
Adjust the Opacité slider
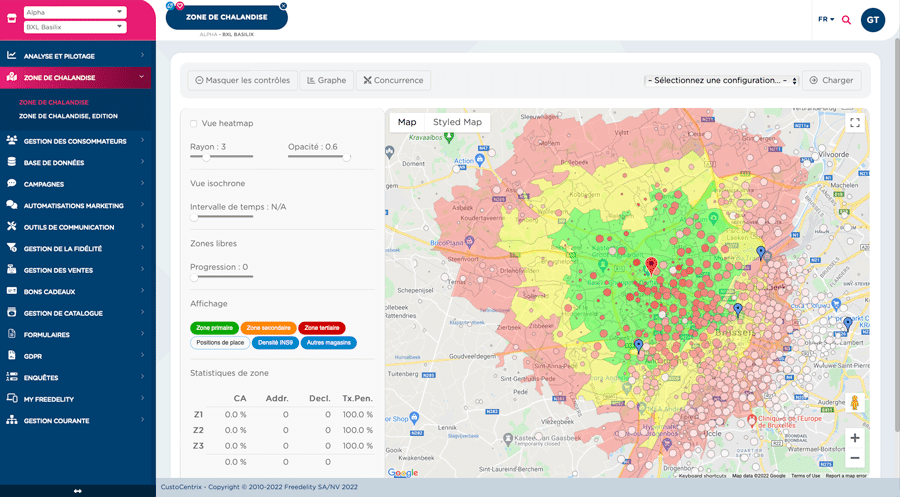pyautogui.click(x=346, y=157)
